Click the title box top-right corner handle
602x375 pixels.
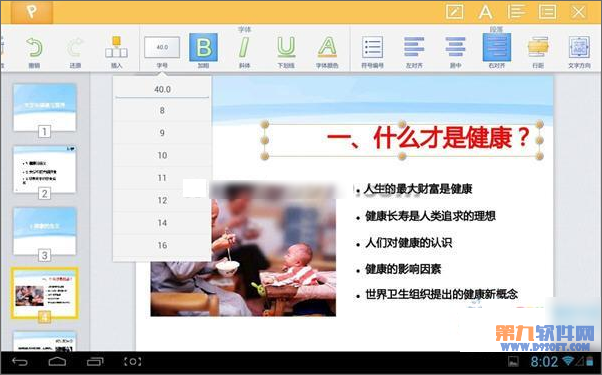coord(539,124)
